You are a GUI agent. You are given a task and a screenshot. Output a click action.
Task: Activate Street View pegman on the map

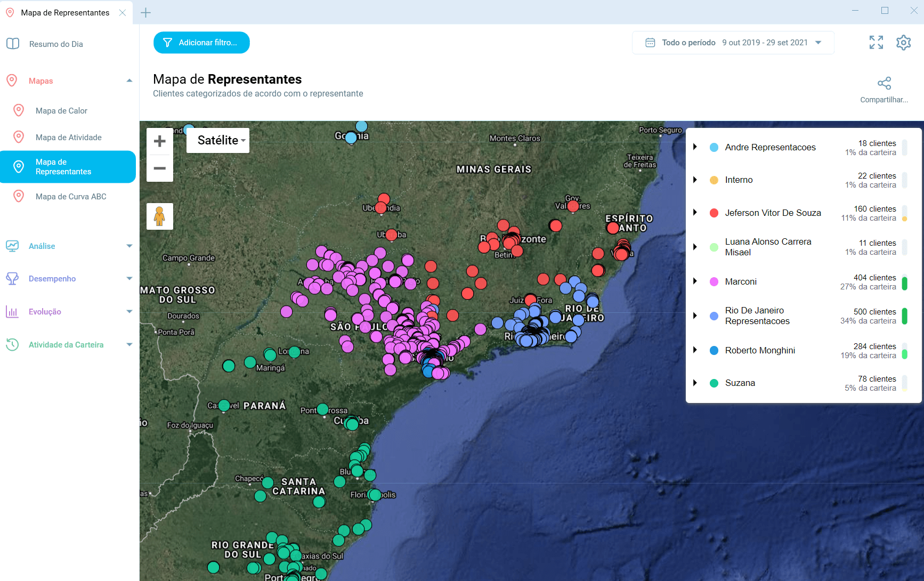pyautogui.click(x=159, y=216)
